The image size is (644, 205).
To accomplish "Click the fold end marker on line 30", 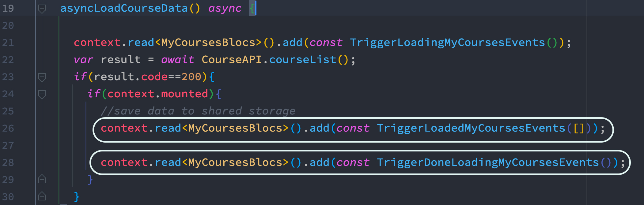I will click(42, 196).
